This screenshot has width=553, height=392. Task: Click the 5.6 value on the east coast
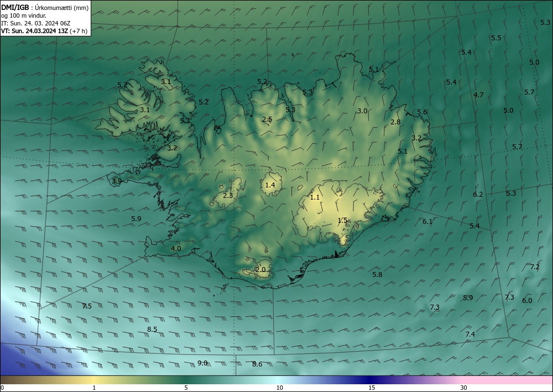pyautogui.click(x=422, y=112)
